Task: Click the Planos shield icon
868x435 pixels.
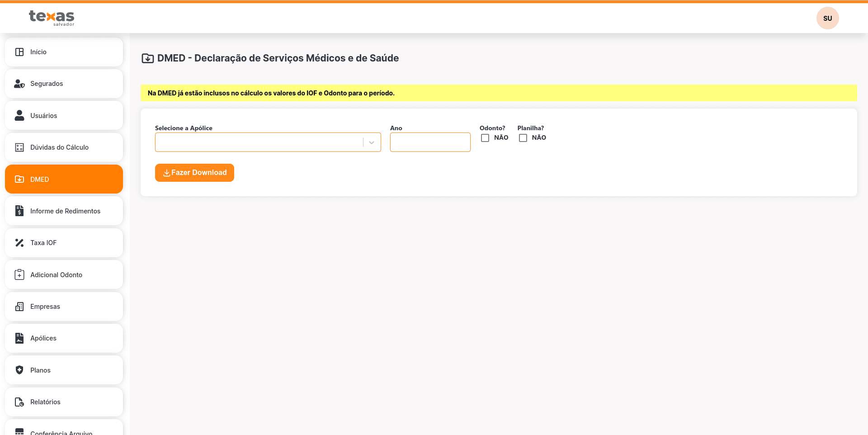Action: (x=19, y=370)
